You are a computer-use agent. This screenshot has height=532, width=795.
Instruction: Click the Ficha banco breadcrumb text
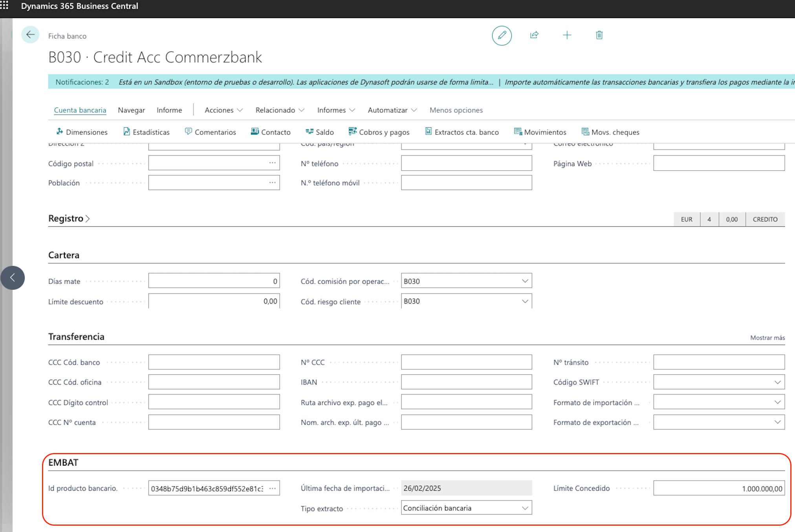(67, 36)
